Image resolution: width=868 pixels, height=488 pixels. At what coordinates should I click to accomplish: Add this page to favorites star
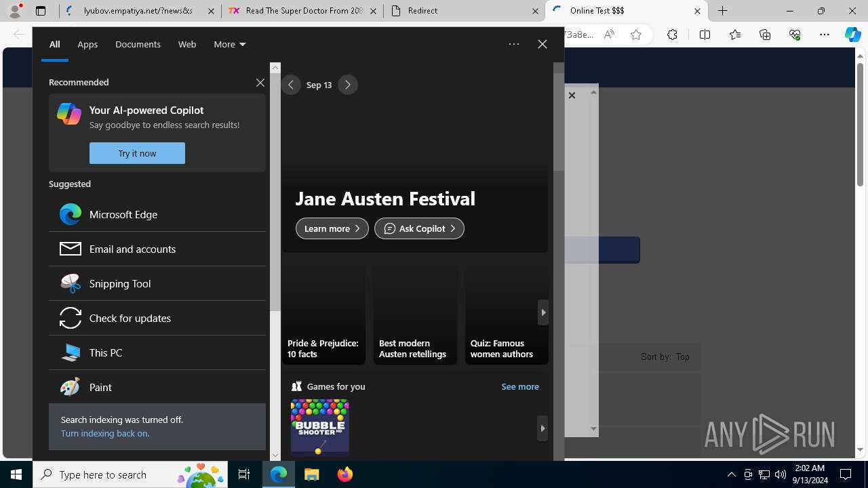[x=636, y=35]
